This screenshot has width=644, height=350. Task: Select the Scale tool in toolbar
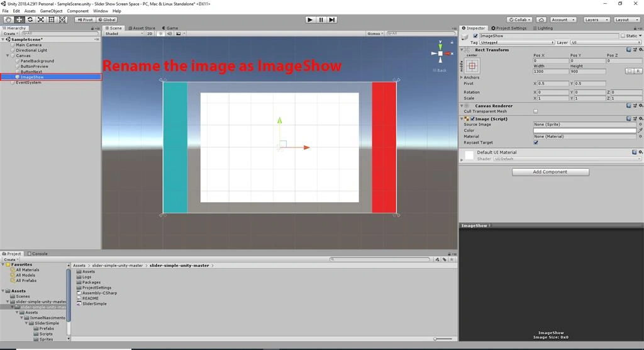(x=41, y=20)
